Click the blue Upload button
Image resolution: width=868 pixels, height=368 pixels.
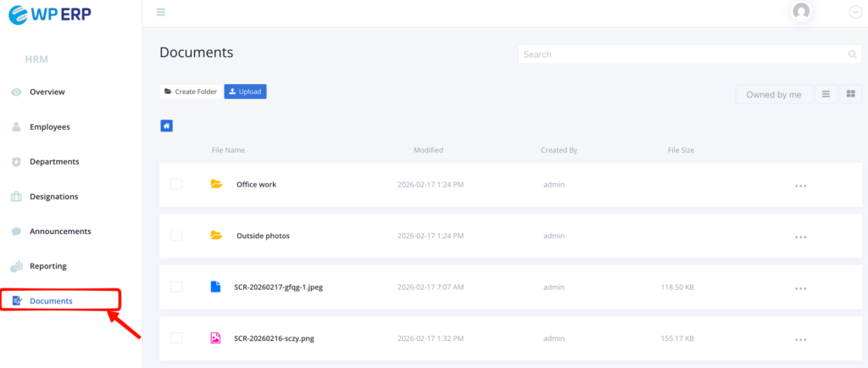[x=245, y=92]
